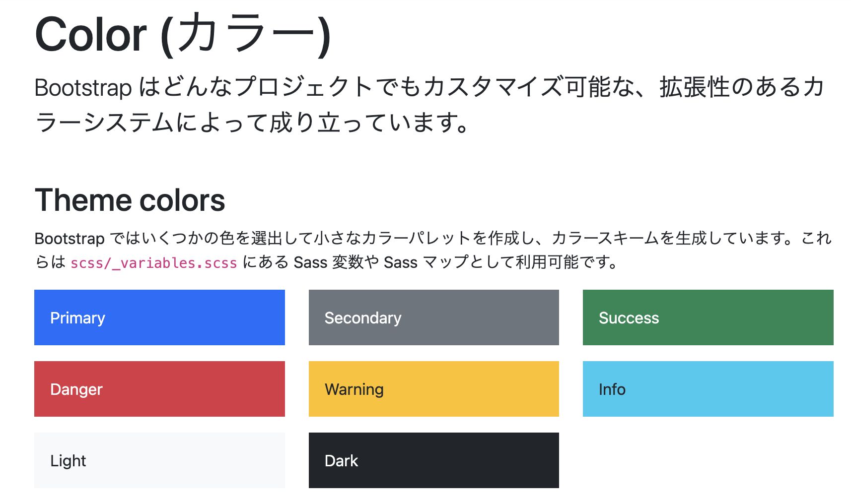Click the scss/_variables.scss code text
This screenshot has width=851, height=504.
(154, 262)
